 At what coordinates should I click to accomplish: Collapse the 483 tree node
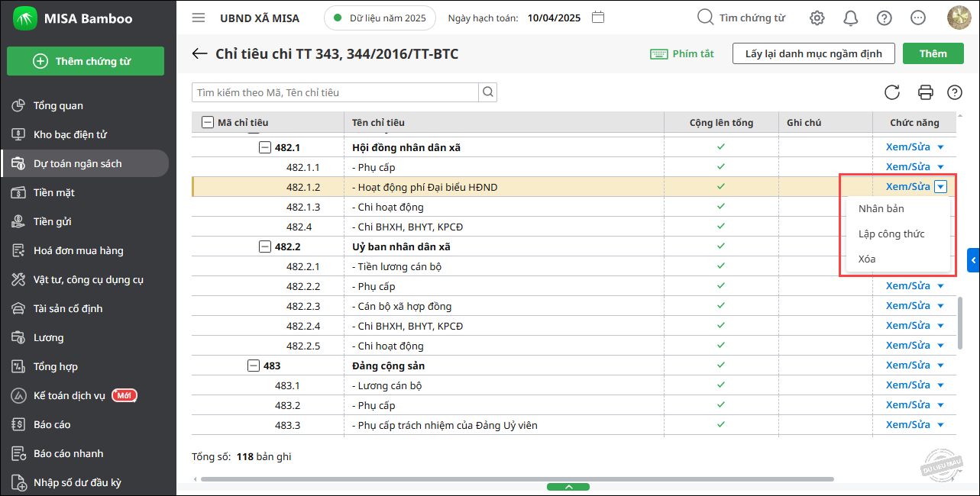tap(254, 366)
